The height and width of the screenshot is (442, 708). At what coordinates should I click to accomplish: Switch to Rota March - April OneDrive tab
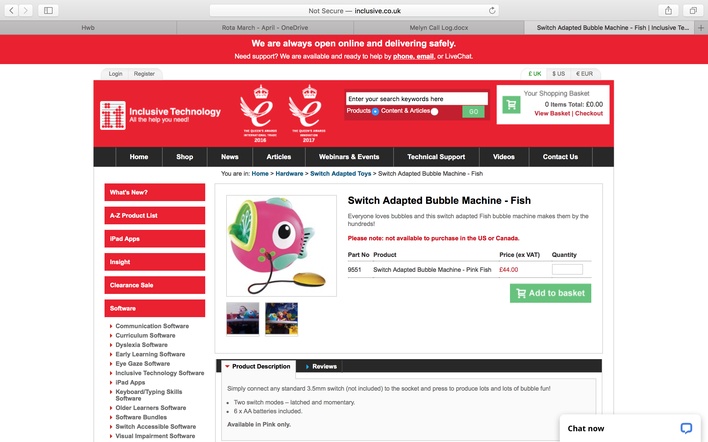265,28
